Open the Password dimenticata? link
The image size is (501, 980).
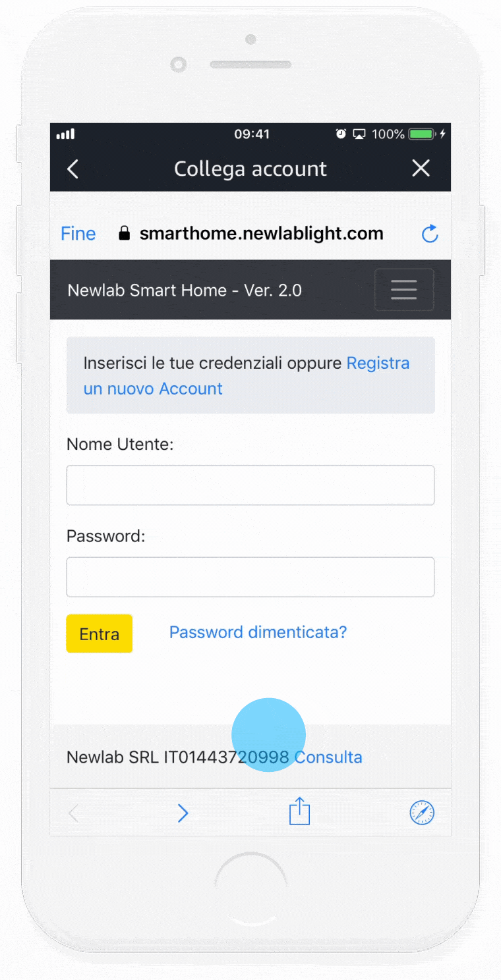coord(258,632)
